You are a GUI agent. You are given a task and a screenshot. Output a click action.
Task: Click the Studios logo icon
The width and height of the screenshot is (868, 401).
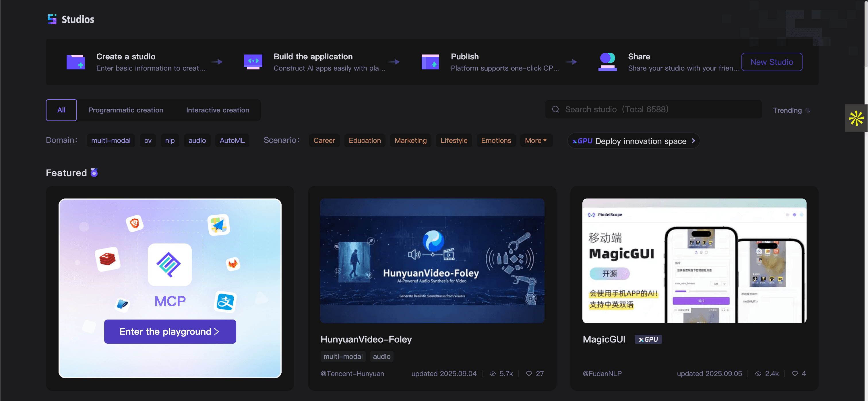tap(52, 19)
